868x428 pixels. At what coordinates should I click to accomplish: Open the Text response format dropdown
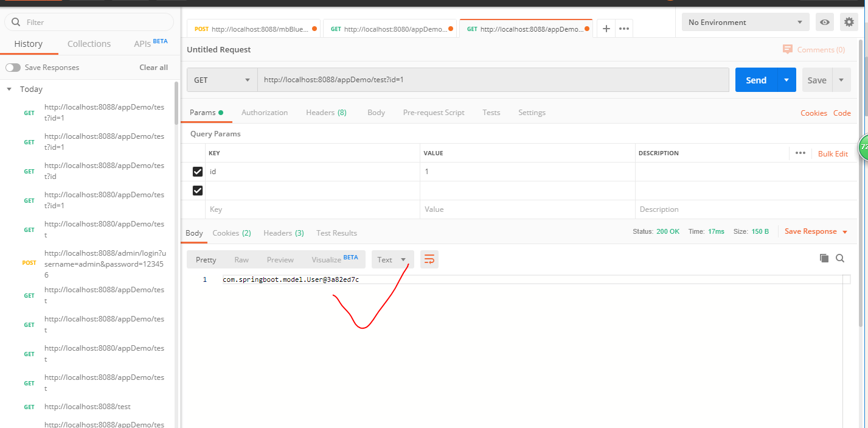tap(392, 259)
